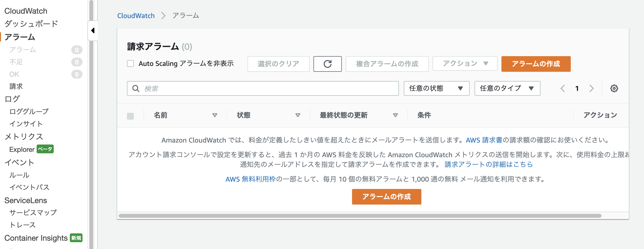Click inside the 検索 search input field
Viewport: 644px width, 249px height.
(250, 88)
